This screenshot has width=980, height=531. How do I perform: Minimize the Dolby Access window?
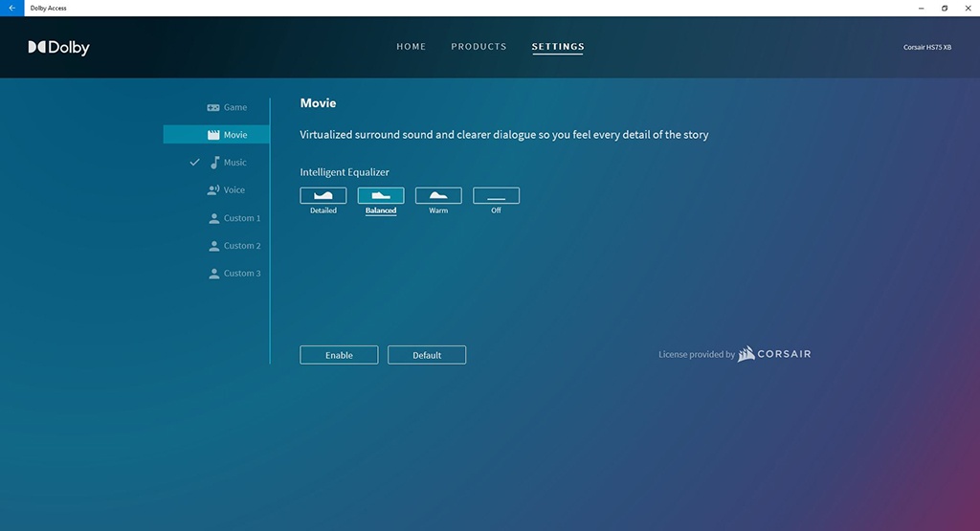click(x=922, y=8)
